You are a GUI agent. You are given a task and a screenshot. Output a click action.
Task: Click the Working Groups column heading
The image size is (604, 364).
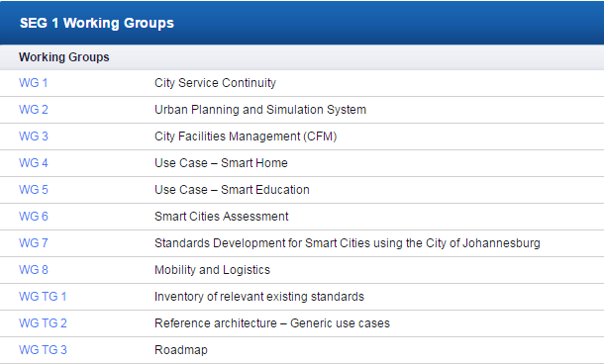[64, 57]
